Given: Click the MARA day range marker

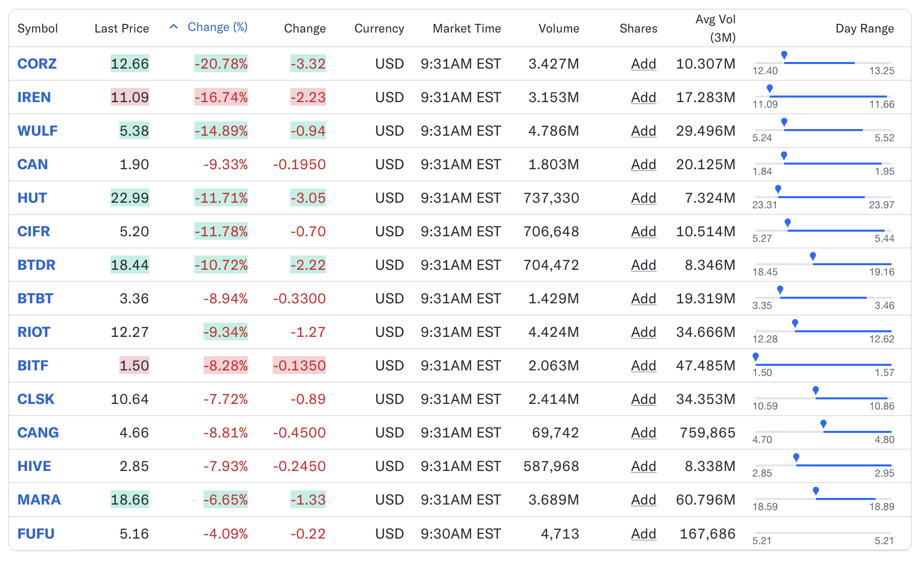Looking at the screenshot, I should (816, 491).
